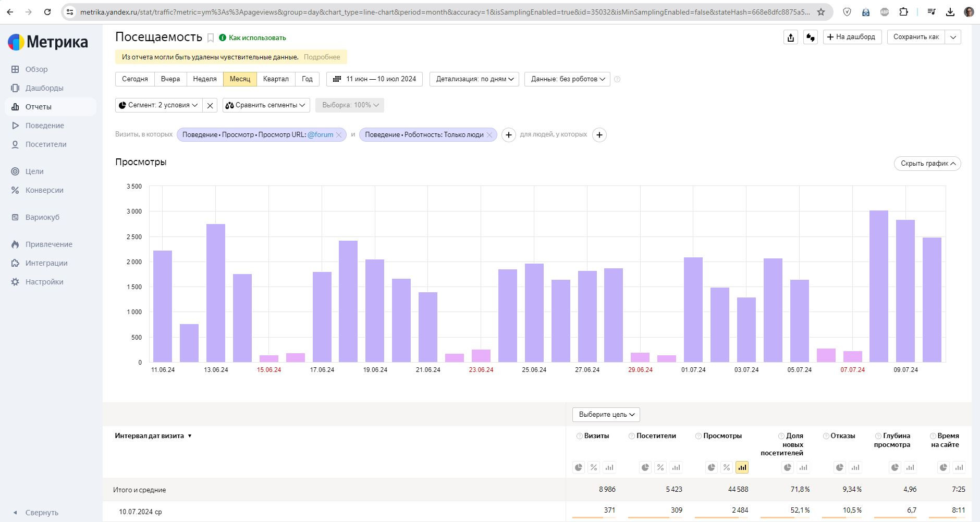The width and height of the screenshot is (980, 522).
Task: Open the Выберите цель dropdown
Action: (606, 415)
